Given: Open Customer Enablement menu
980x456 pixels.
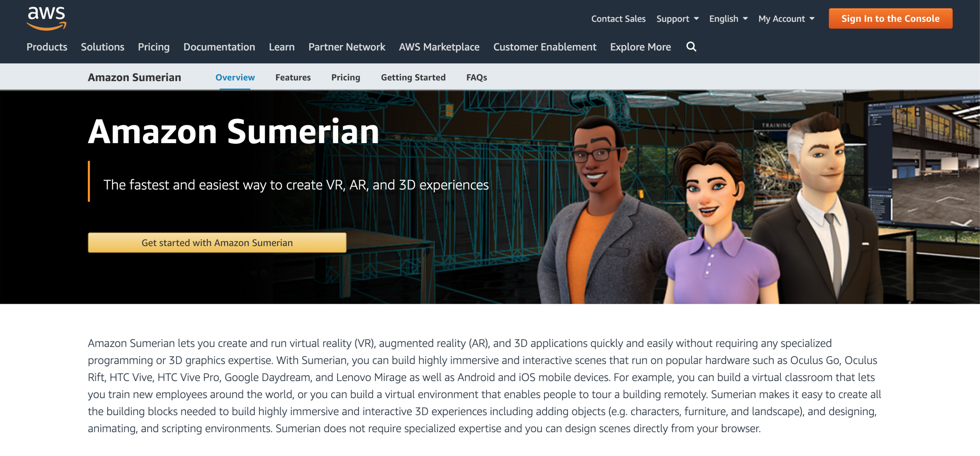Looking at the screenshot, I should (544, 47).
